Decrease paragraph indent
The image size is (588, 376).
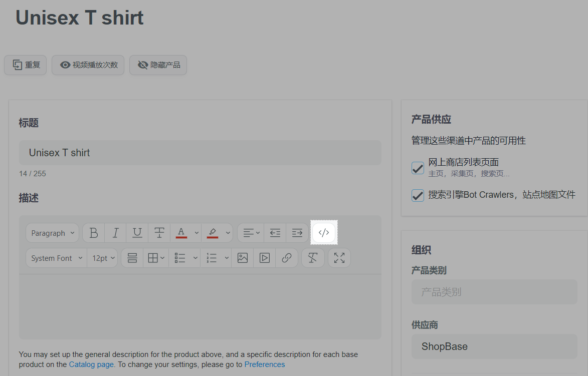pyautogui.click(x=275, y=233)
